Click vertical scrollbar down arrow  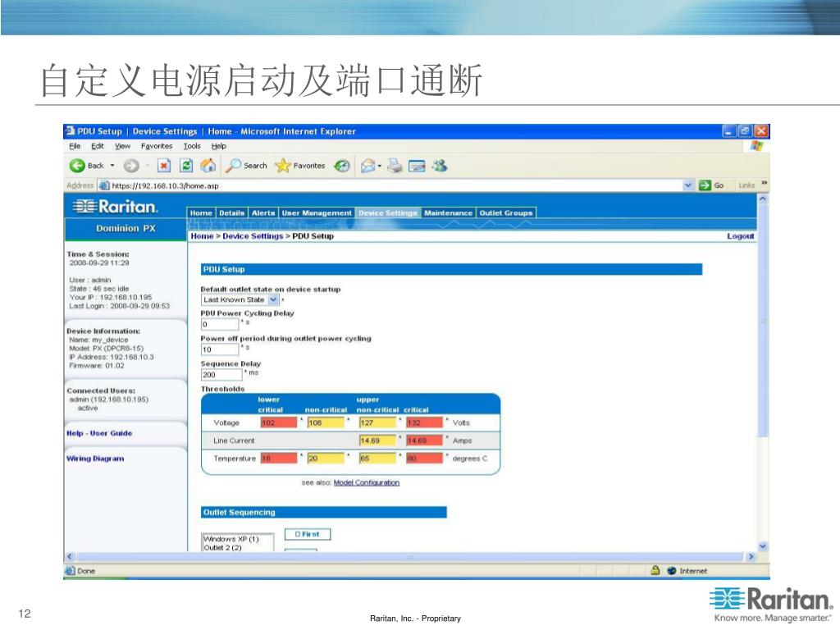[763, 546]
